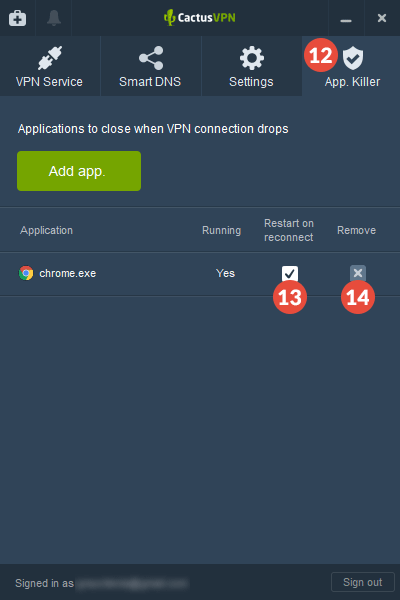
Task: Switch to the VPN Service tab
Action: [50, 66]
